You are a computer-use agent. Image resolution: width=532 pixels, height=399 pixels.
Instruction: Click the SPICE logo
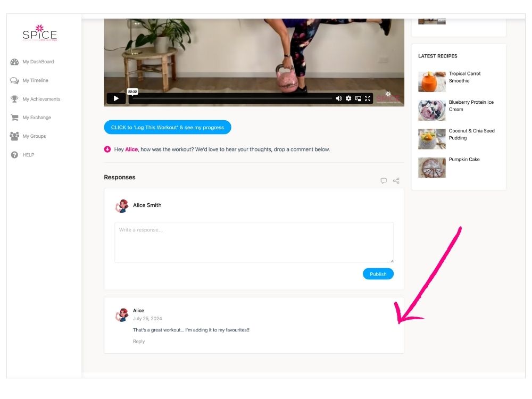pos(39,34)
